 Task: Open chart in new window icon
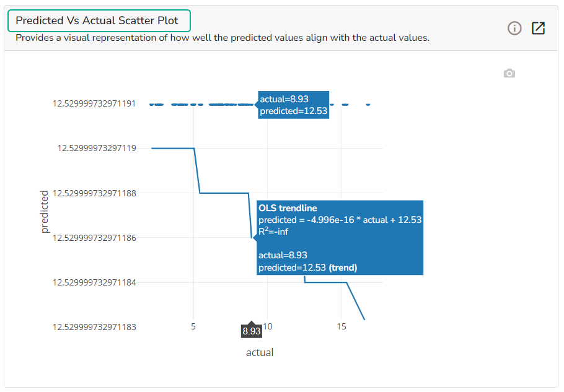[x=539, y=28]
